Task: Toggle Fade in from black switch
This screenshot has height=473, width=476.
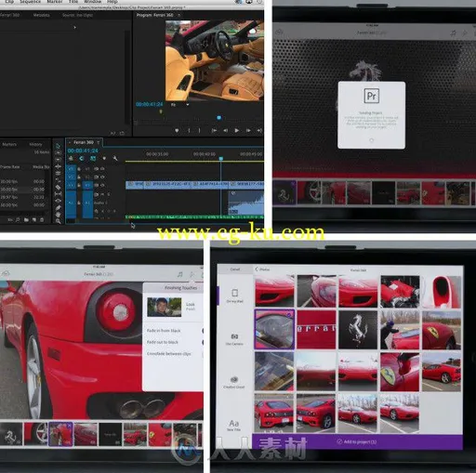Action: click(203, 331)
